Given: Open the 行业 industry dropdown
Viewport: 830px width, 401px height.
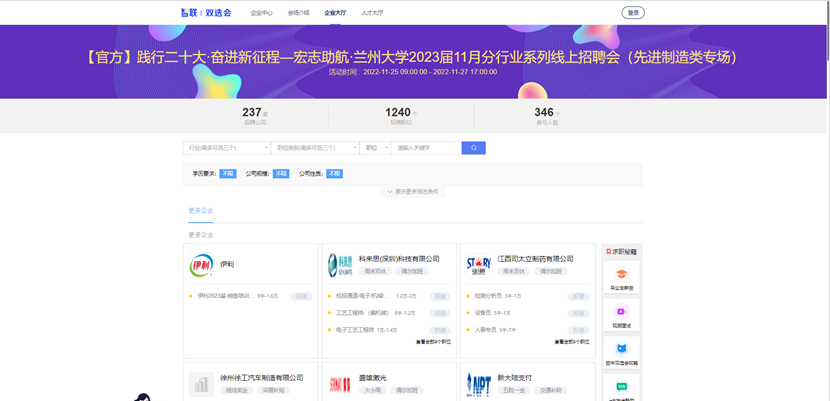Looking at the screenshot, I should pyautogui.click(x=227, y=148).
